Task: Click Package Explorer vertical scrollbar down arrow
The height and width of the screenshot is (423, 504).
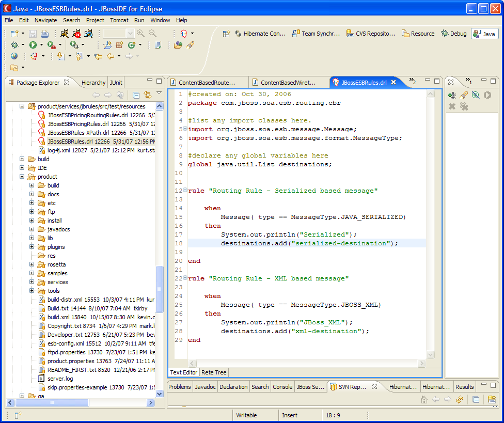Action: 160,394
